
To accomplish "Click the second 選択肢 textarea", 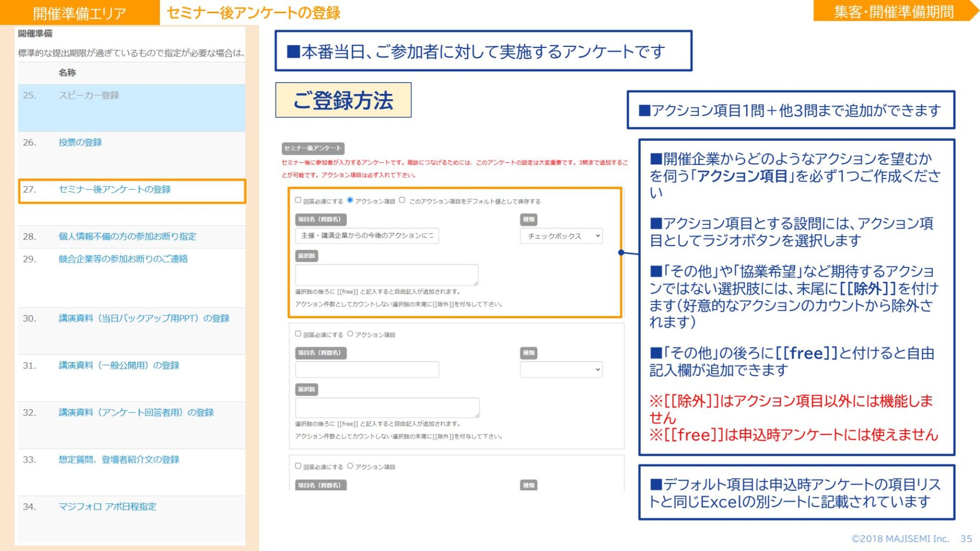I will 386,408.
